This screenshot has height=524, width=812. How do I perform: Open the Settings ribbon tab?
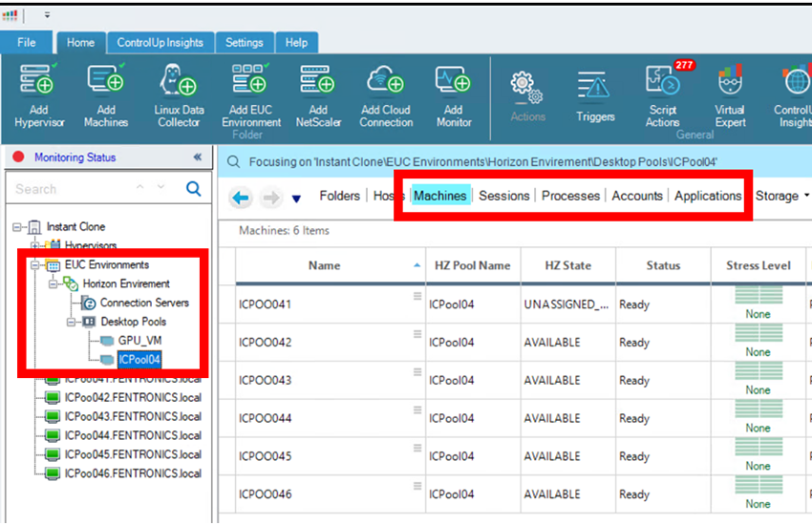click(244, 42)
